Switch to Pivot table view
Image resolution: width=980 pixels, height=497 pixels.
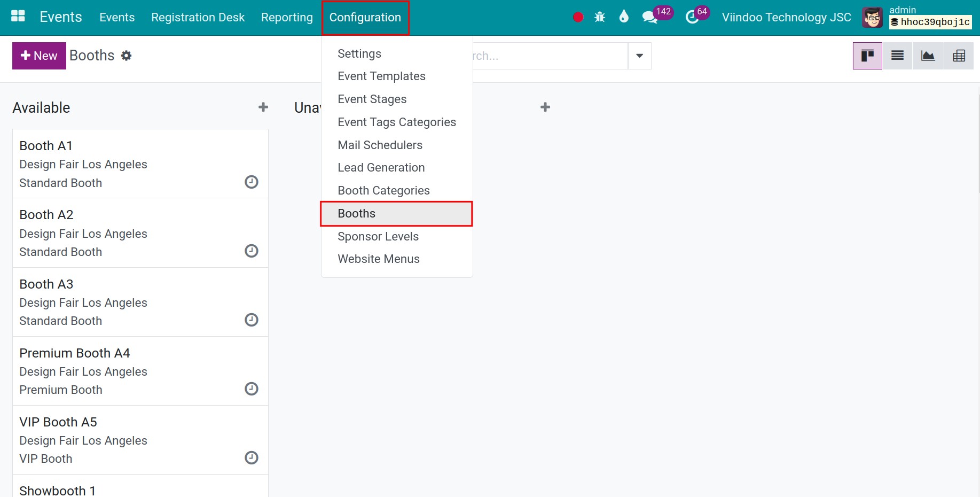pos(959,56)
